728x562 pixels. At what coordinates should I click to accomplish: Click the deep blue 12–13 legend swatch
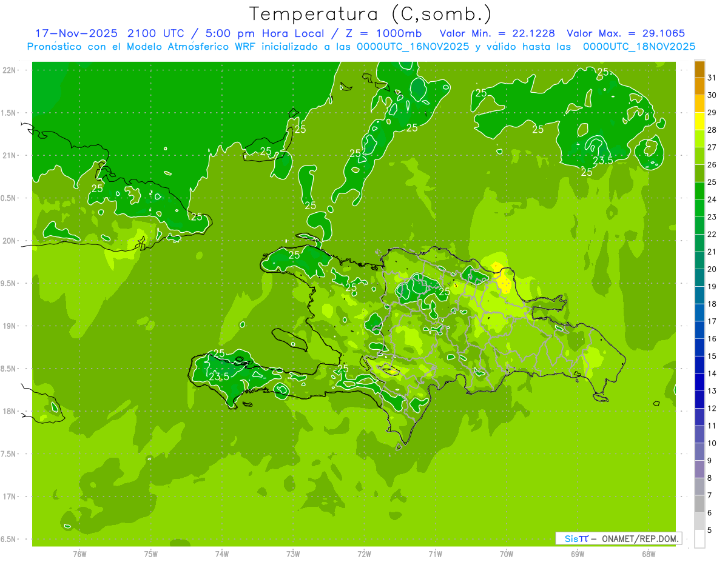699,400
